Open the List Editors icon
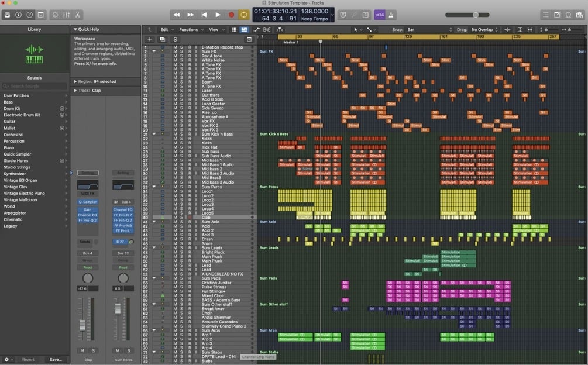The width and height of the screenshot is (588, 365). tap(546, 15)
